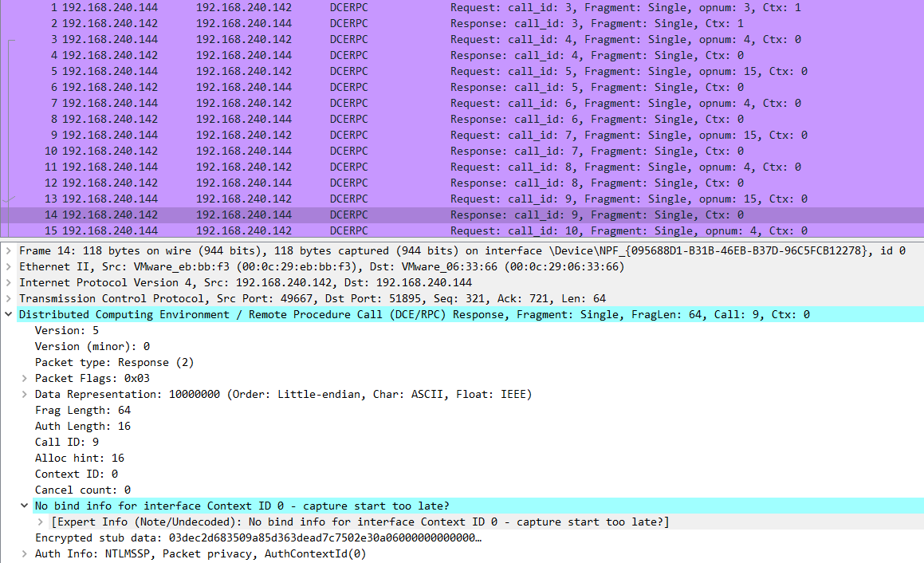This screenshot has width=924, height=563.
Task: Expand the Ethernet II section
Action: click(x=9, y=266)
